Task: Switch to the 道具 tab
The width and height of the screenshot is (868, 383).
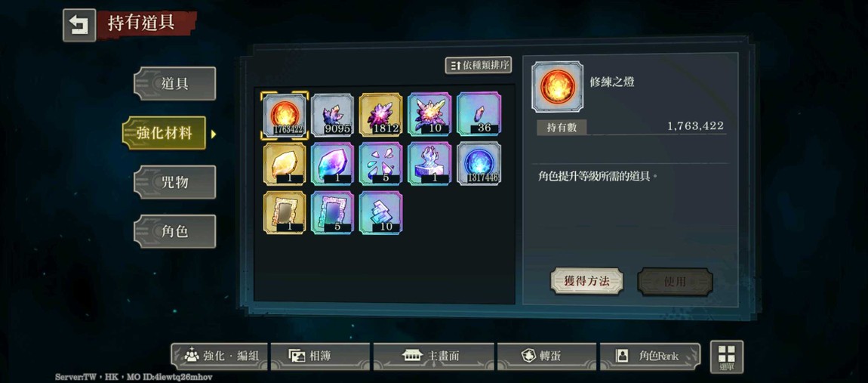Action: click(175, 84)
